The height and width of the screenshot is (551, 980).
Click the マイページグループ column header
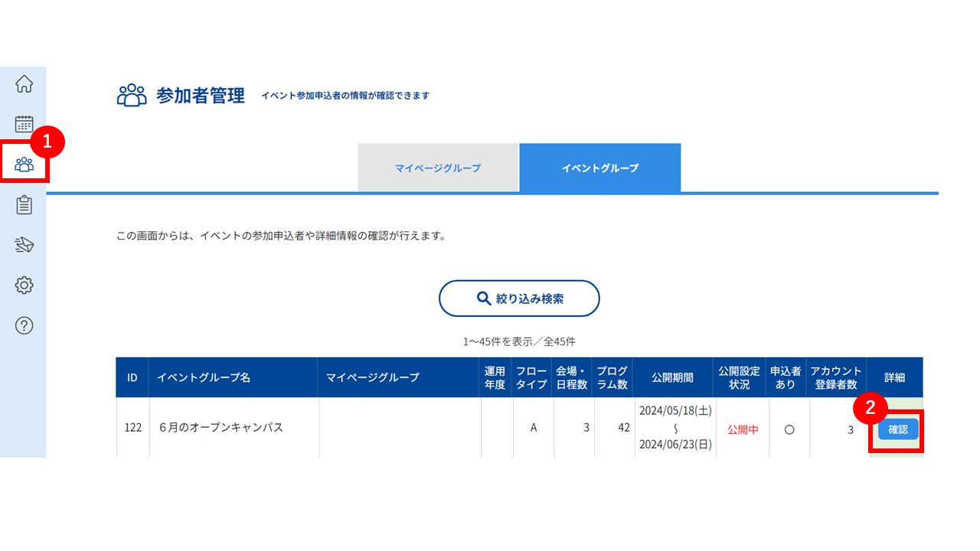pos(399,377)
